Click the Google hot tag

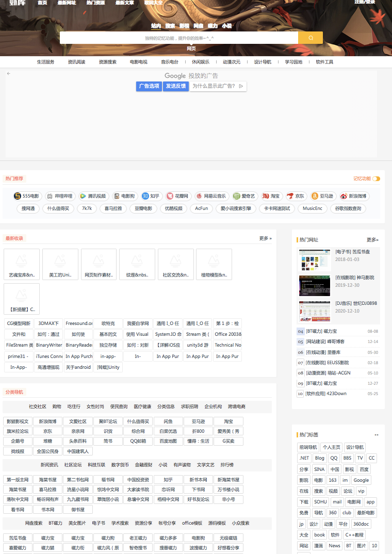click(x=361, y=480)
